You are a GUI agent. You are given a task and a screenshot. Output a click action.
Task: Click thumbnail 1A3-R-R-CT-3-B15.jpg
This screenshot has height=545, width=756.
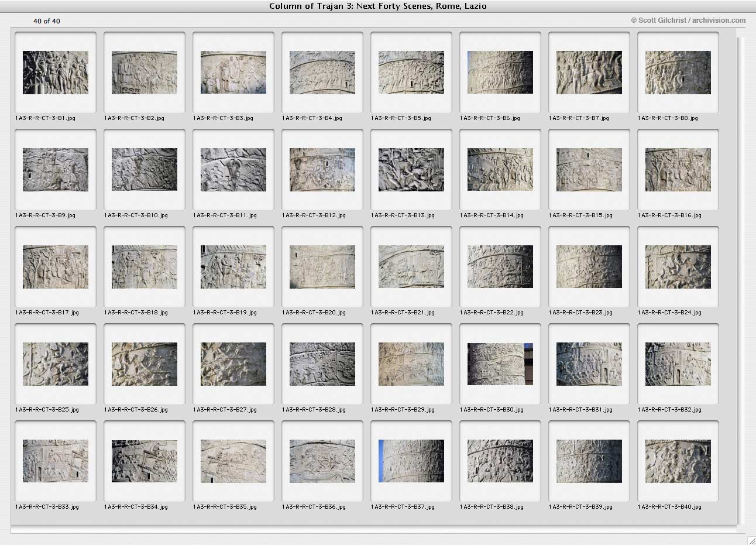coord(589,170)
